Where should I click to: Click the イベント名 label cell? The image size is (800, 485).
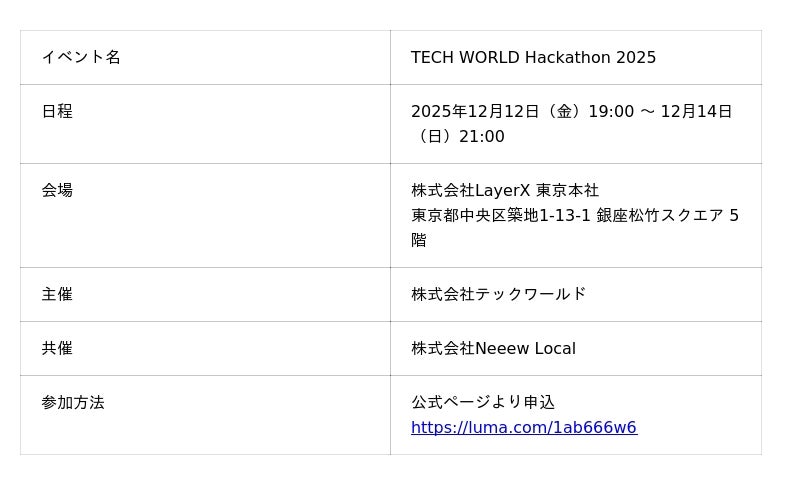pyautogui.click(x=81, y=58)
